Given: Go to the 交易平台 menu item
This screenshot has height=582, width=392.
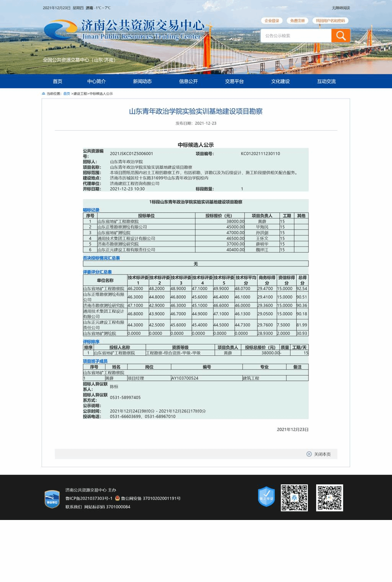Looking at the screenshot, I should click(x=234, y=81).
